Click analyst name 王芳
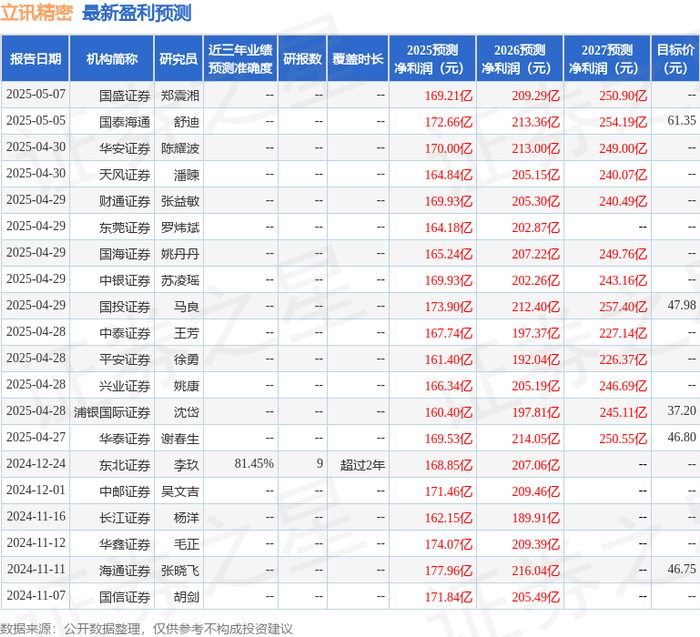Image resolution: width=700 pixels, height=637 pixels. point(186,333)
